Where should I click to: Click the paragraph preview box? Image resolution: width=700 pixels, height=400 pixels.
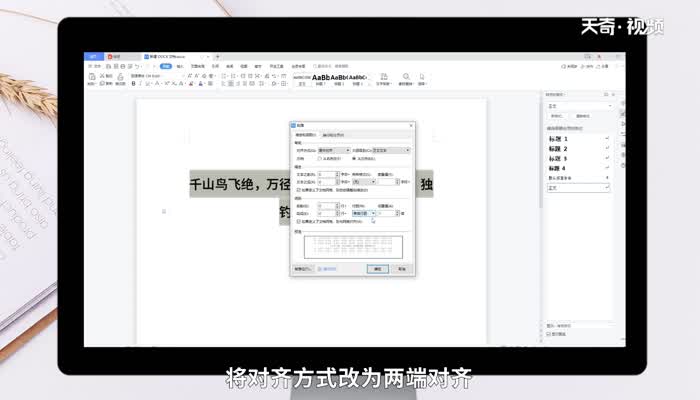pyautogui.click(x=353, y=247)
